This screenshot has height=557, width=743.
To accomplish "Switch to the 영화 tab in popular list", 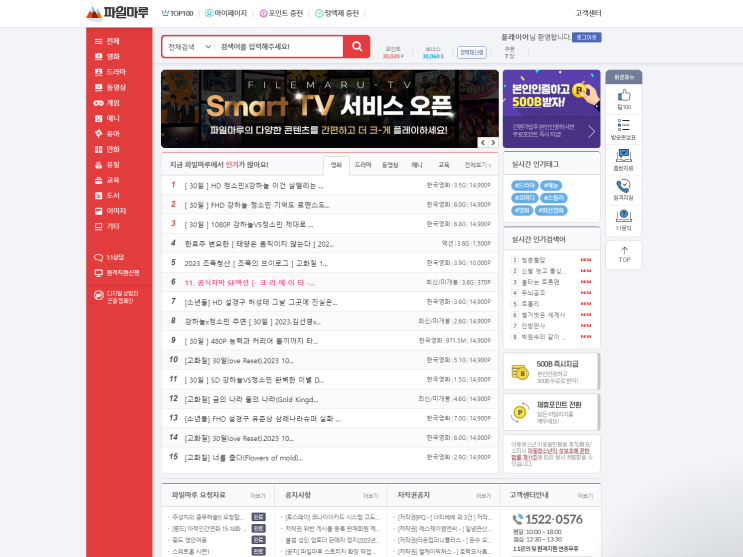I will pyautogui.click(x=336, y=165).
